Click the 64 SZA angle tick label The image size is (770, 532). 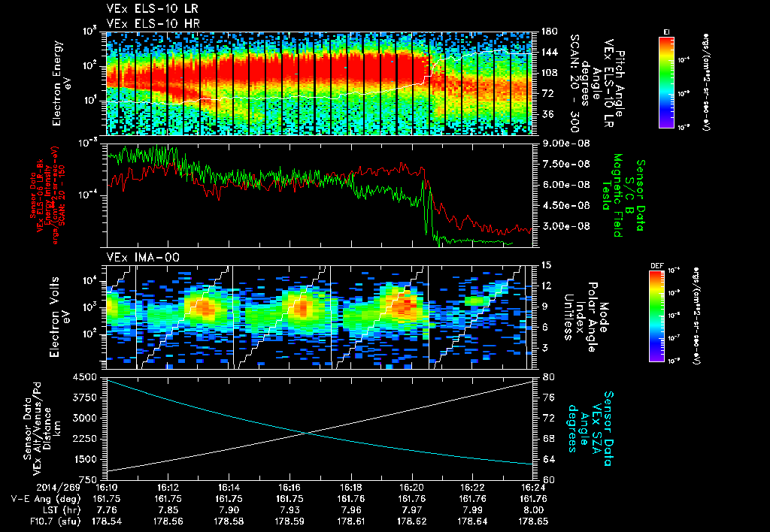point(549,459)
